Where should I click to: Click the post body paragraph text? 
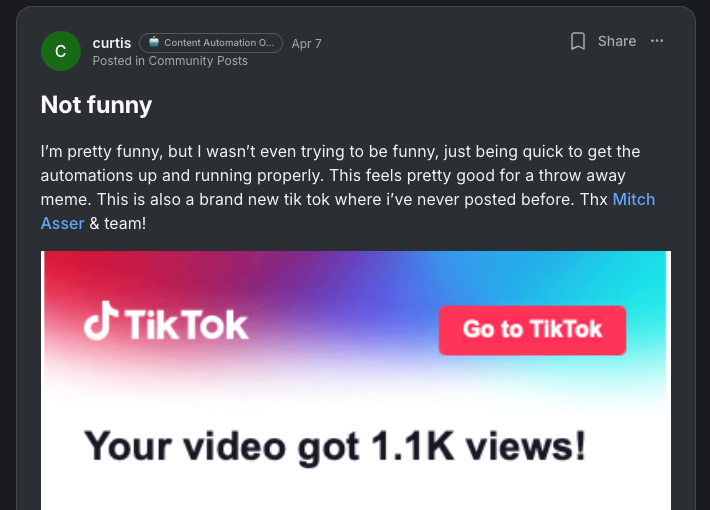coord(348,188)
